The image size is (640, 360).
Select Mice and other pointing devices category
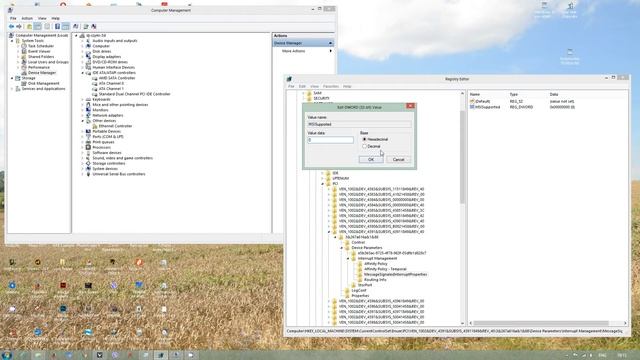(120, 105)
